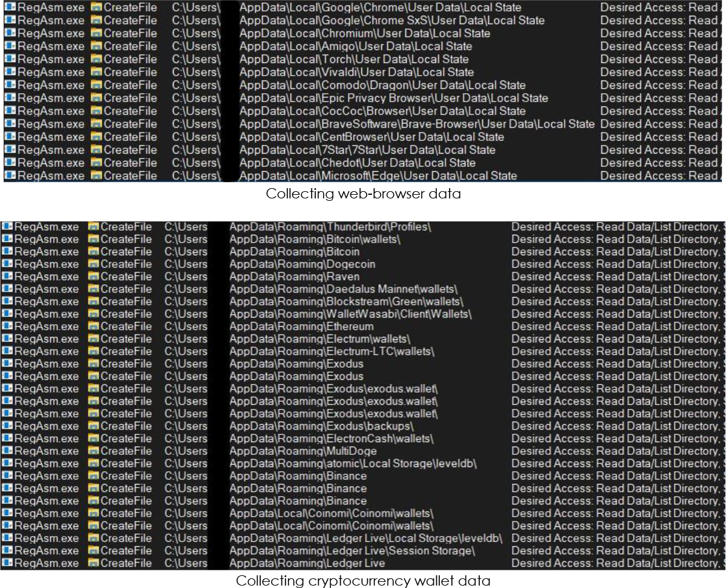This screenshot has width=726, height=588.
Task: Click the RegAsm.exe icon in the Electrum-LTC row
Action: coord(7,351)
